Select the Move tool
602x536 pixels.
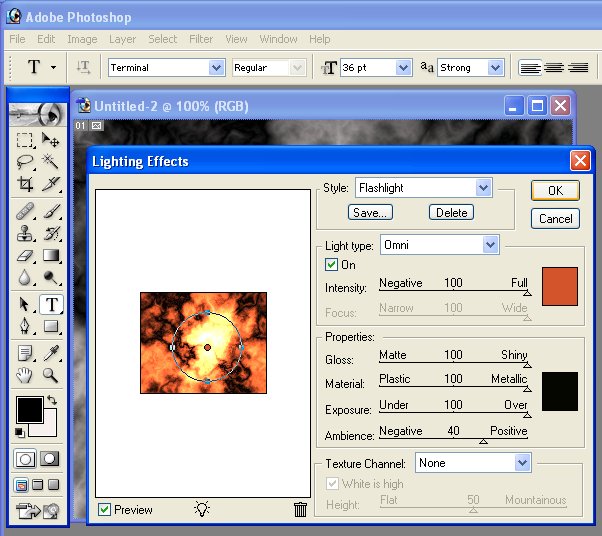click(x=50, y=140)
